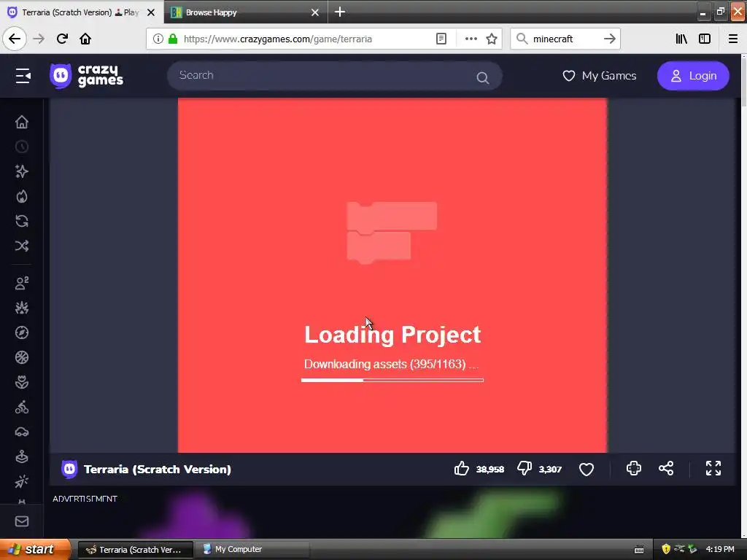Open the Firefox library icon
Screen dimensions: 747x560
(x=681, y=39)
